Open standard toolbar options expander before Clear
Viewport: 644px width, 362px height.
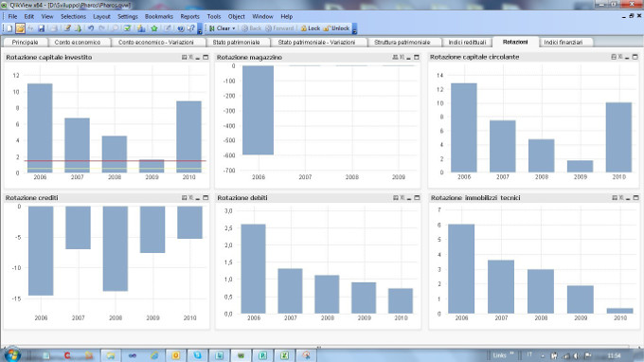(200, 28)
